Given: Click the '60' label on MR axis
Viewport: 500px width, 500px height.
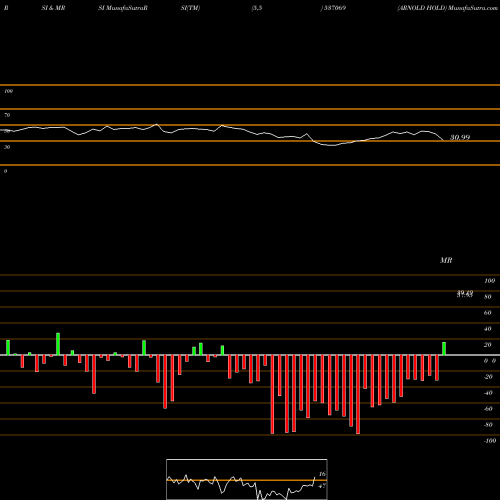Looking at the screenshot, I should (x=488, y=313).
